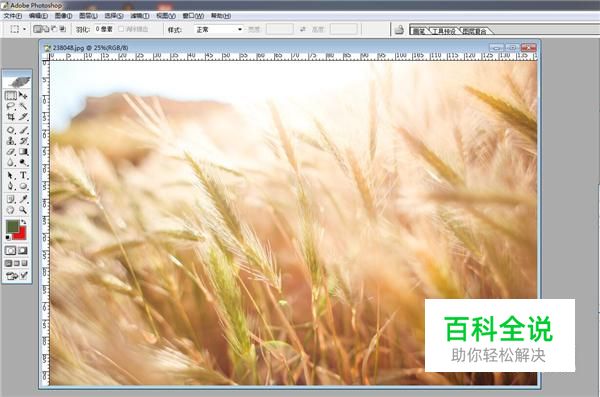Open the 样式 style dropdown
600x397 pixels.
219,29
